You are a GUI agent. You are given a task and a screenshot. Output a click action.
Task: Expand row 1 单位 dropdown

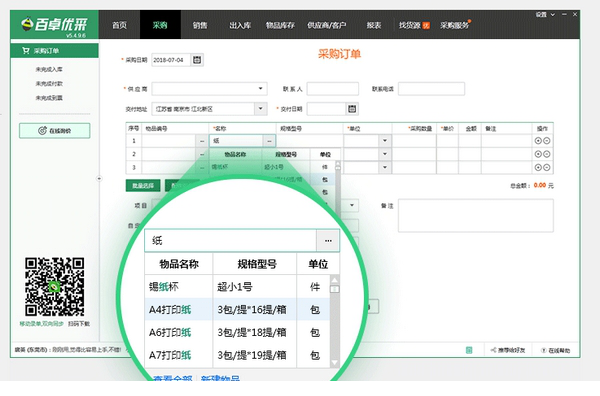pos(385,141)
